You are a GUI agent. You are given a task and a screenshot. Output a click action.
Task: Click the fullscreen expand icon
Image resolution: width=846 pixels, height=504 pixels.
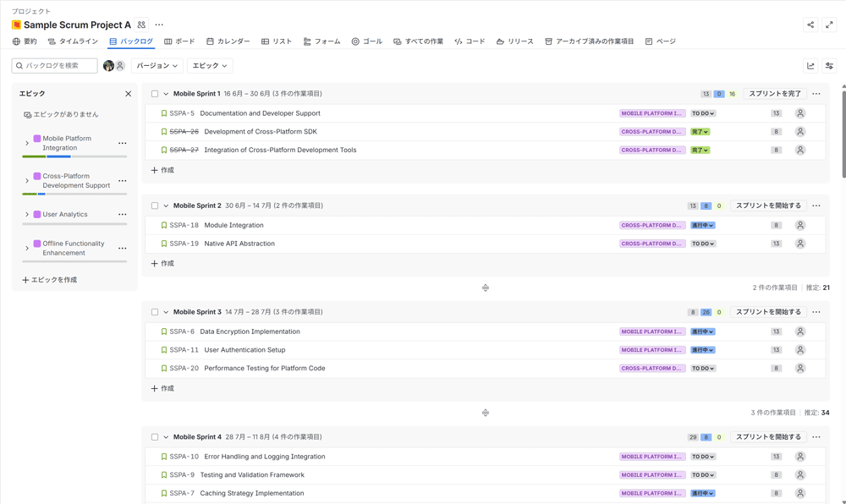(x=829, y=25)
